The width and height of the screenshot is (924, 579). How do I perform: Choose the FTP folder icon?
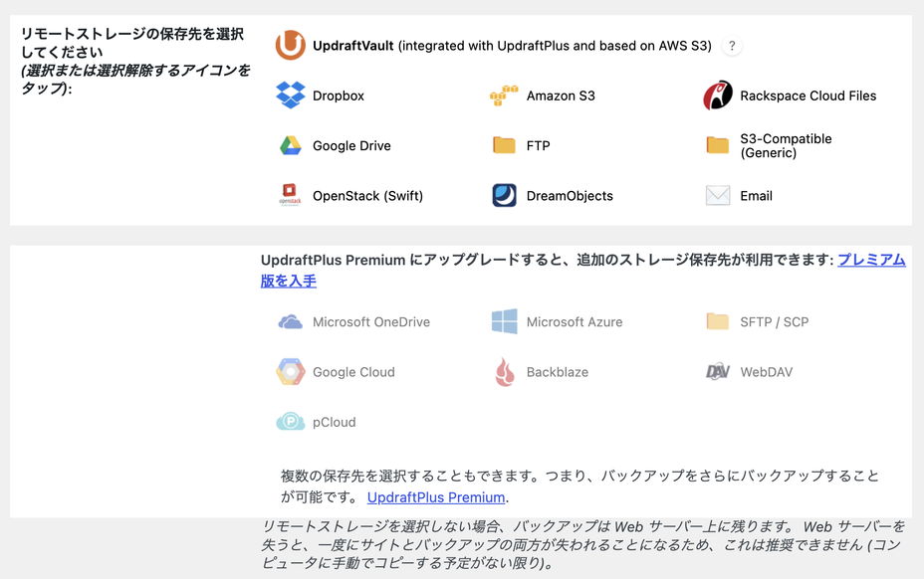(x=504, y=145)
